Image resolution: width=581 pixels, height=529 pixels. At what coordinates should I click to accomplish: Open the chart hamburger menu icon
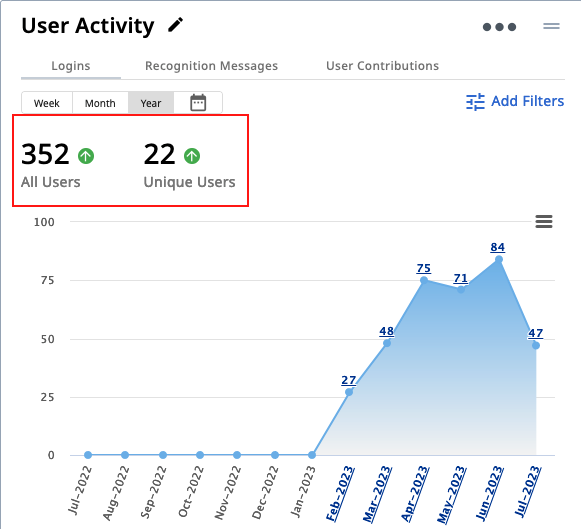544,222
